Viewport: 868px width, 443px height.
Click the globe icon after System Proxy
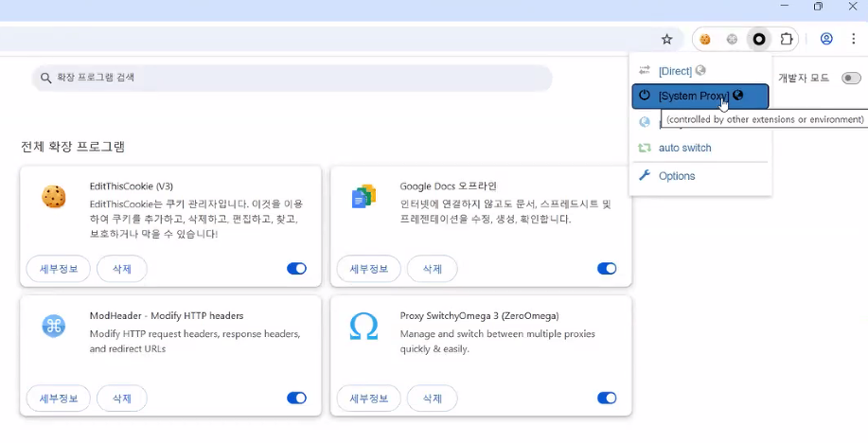(x=737, y=96)
